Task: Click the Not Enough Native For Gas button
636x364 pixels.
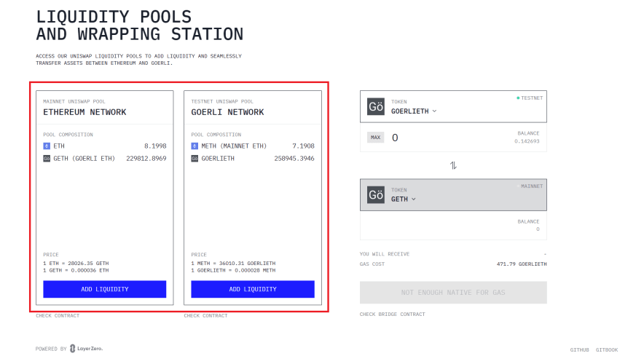Action: [x=453, y=292]
